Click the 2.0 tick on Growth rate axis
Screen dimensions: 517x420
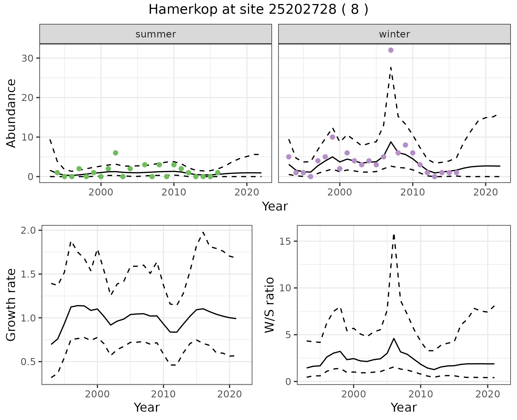click(28, 230)
